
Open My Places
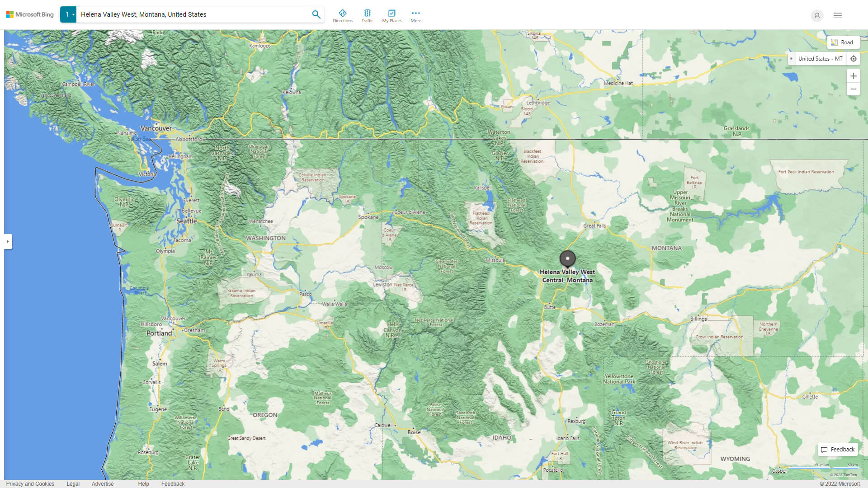(392, 16)
